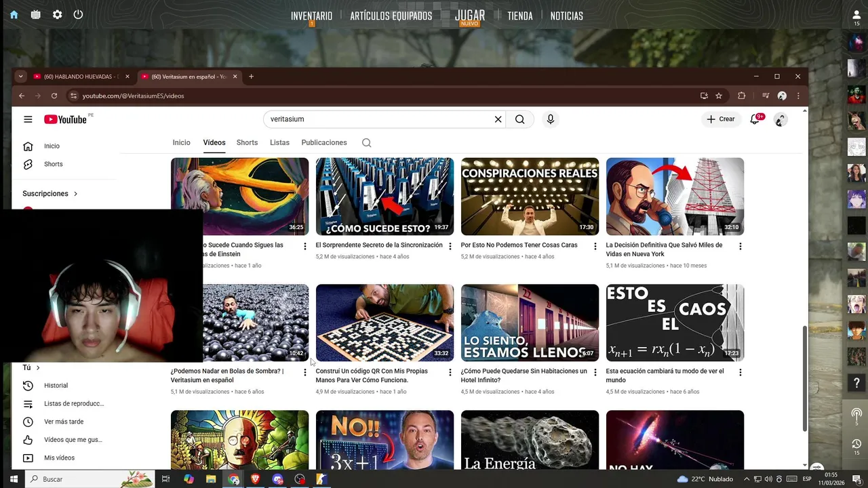Open a new Chrome tab
868x488 pixels.
[251, 77]
